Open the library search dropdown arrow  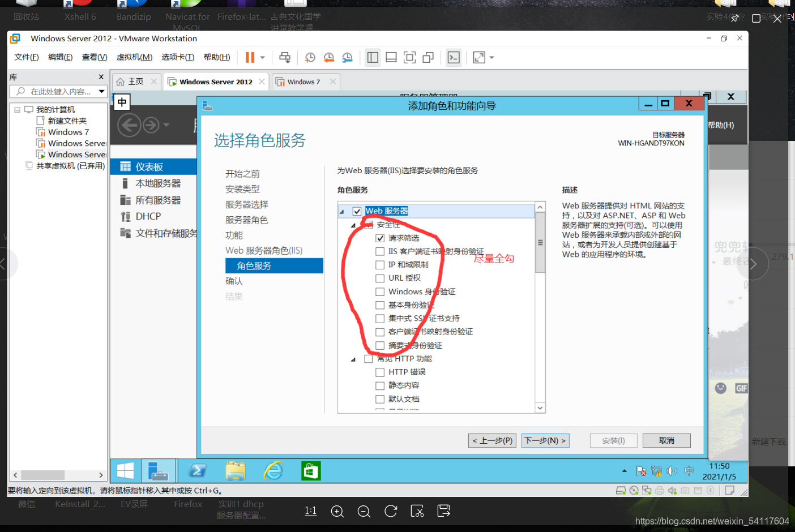(x=102, y=91)
